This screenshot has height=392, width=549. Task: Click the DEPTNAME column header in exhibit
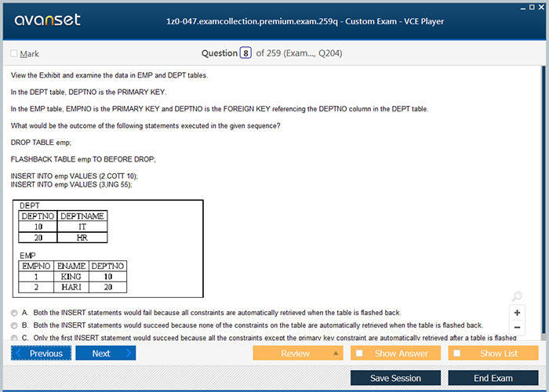tap(82, 216)
